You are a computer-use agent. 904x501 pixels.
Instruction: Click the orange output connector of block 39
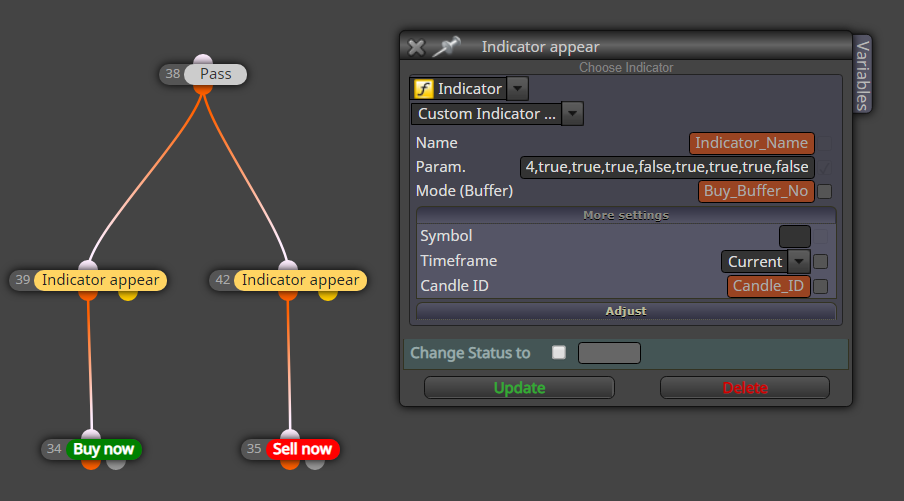pos(88,295)
